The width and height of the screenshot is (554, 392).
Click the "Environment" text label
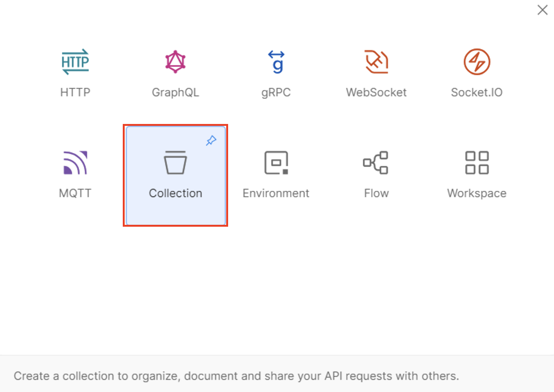point(276,193)
